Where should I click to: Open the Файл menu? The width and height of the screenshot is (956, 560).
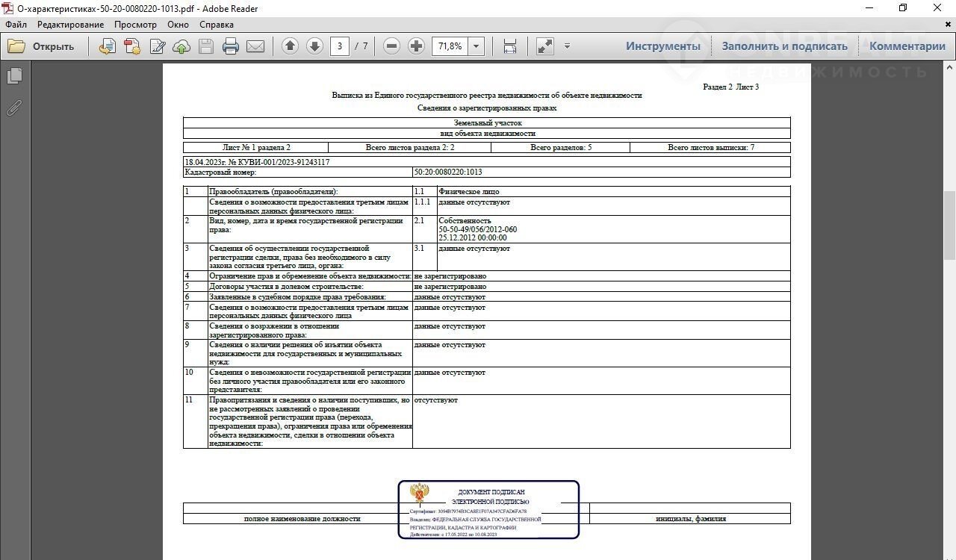(16, 24)
